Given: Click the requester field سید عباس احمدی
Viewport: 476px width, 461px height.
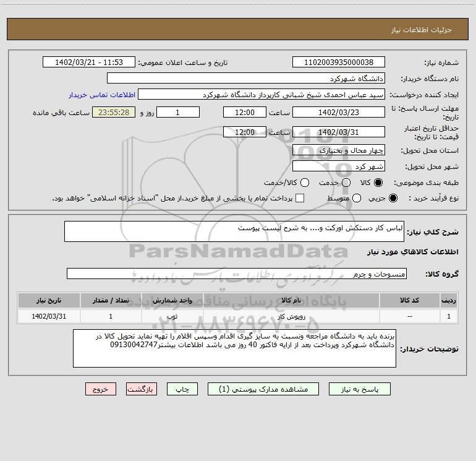Looking at the screenshot, I should (x=261, y=94).
